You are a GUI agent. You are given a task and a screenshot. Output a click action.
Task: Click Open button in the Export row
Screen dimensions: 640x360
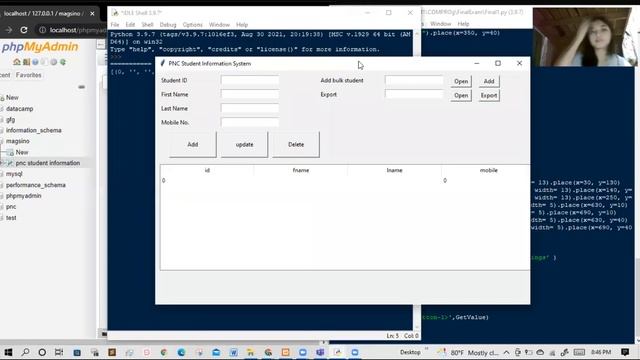[461, 96]
